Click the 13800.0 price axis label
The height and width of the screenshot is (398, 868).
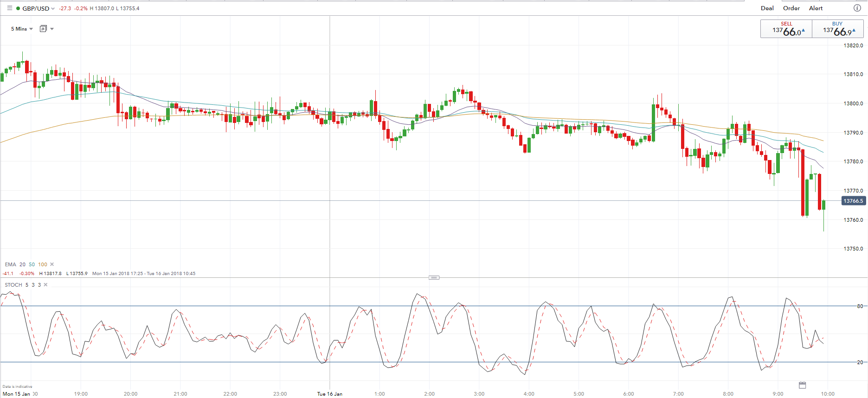pos(853,103)
